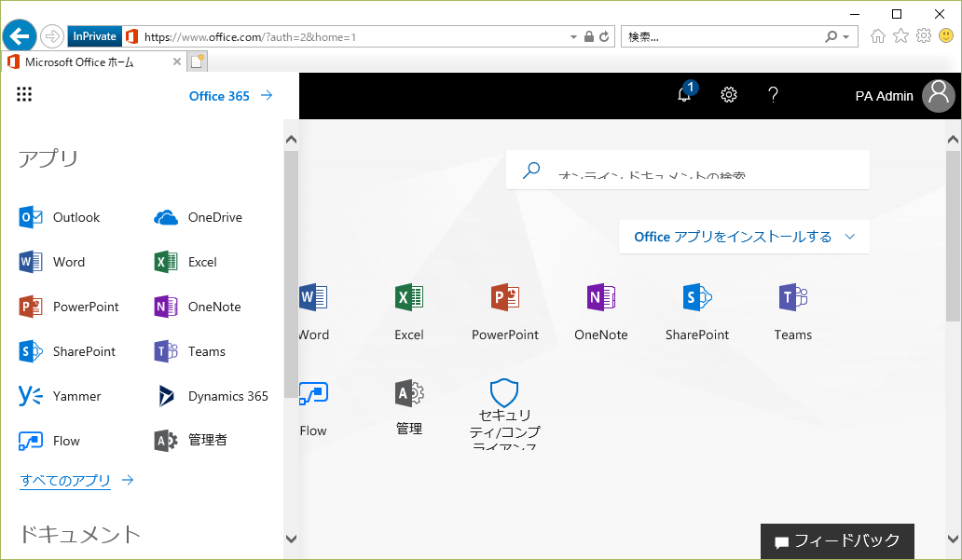This screenshot has height=560, width=962.
Task: Open OneNote in the app launcher panel
Action: pos(197,307)
